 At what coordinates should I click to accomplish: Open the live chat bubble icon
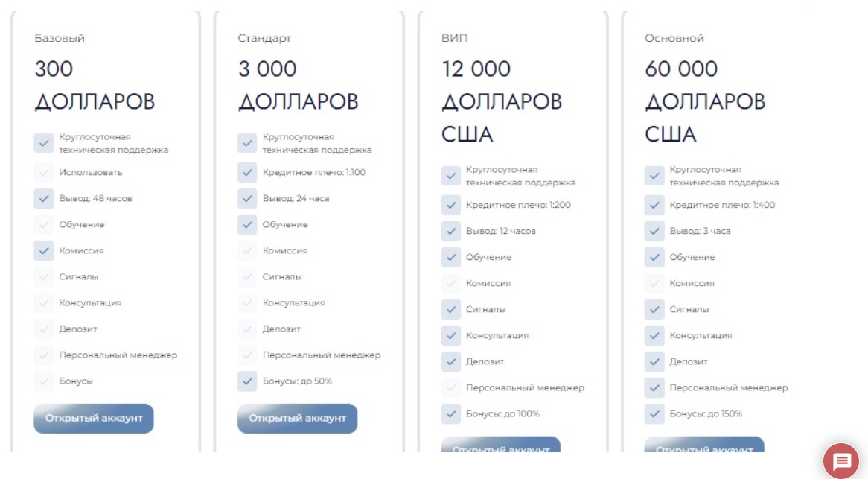point(841,462)
